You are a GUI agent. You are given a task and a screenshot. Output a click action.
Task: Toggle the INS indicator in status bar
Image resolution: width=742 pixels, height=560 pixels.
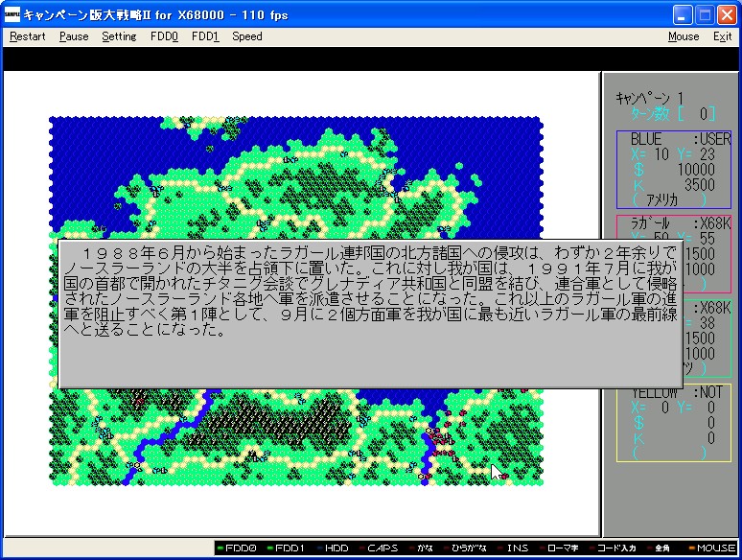(518, 548)
